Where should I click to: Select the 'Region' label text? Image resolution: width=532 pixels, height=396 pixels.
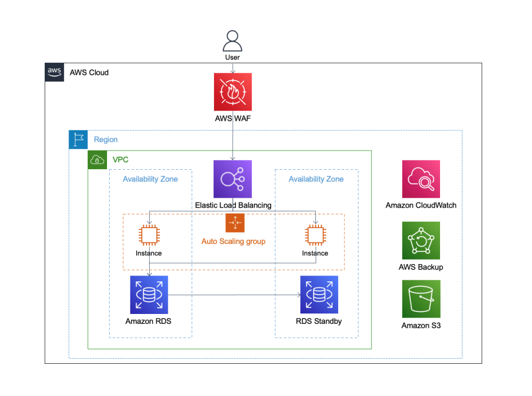click(x=106, y=140)
